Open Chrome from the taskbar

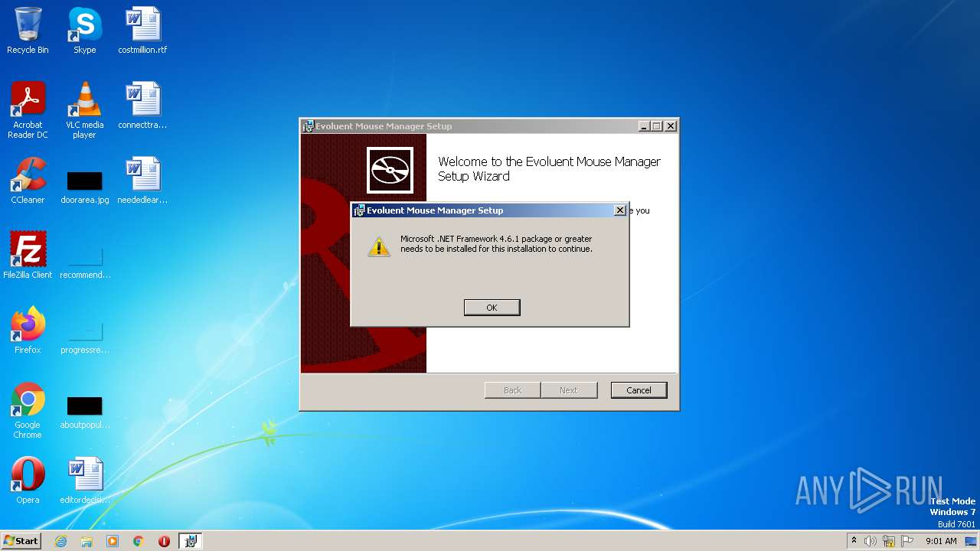(138, 541)
